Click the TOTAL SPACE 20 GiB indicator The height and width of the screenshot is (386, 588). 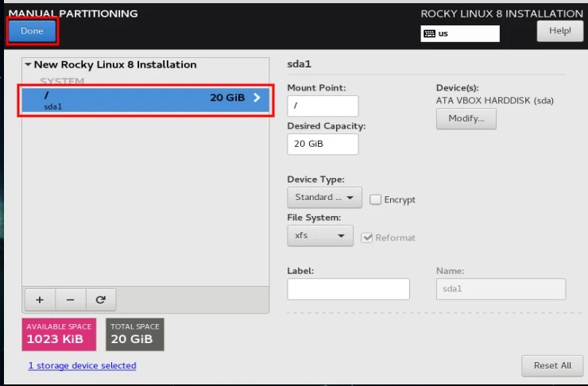click(x=135, y=334)
